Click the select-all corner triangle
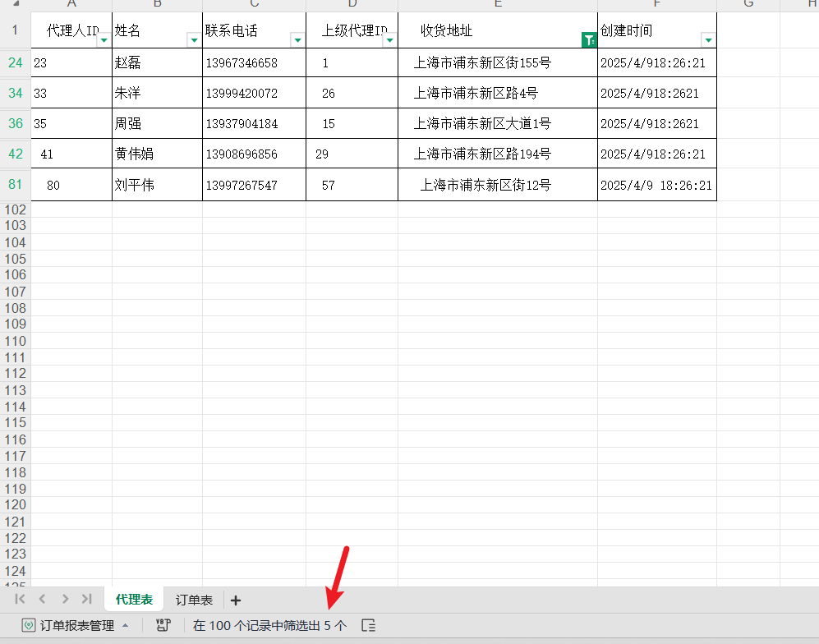Screen dimensions: 819x644 pos(16,4)
